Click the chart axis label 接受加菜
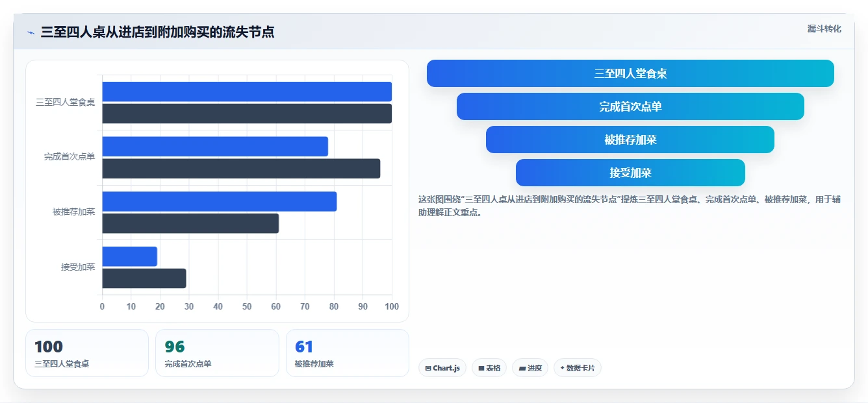This screenshot has width=868, height=403. click(78, 267)
